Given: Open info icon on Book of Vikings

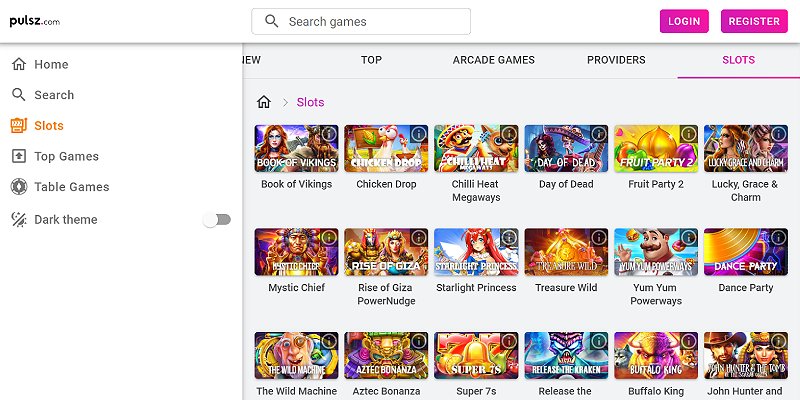Looking at the screenshot, I should click(x=329, y=134).
